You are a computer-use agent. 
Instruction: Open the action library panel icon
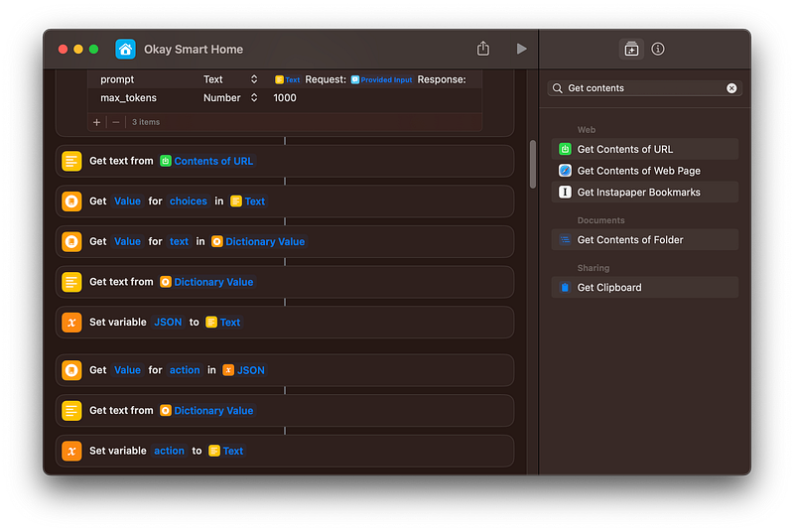point(631,49)
